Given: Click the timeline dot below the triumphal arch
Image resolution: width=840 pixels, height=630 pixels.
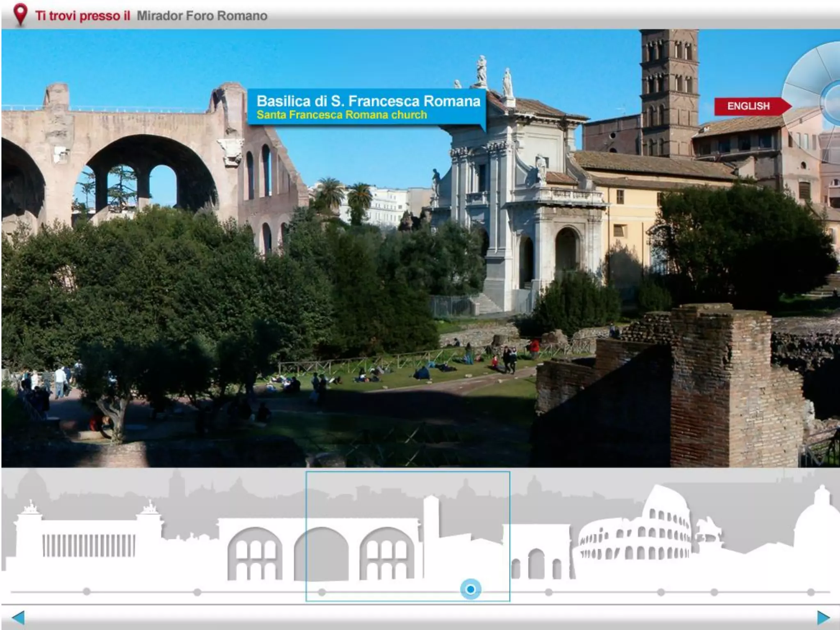Looking at the screenshot, I should (x=549, y=592).
